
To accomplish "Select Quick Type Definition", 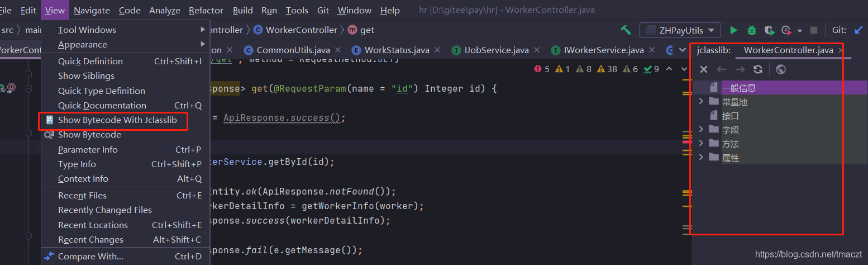I will click(126, 91).
